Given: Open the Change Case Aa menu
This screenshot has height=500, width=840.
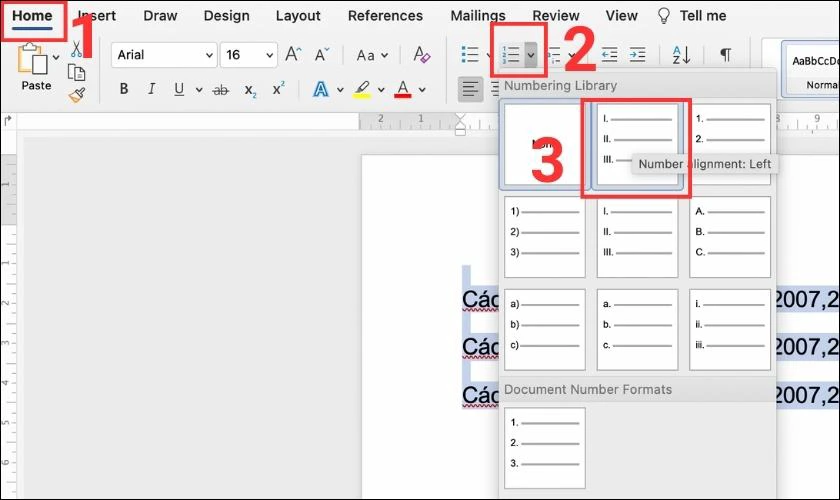Looking at the screenshot, I should point(372,55).
